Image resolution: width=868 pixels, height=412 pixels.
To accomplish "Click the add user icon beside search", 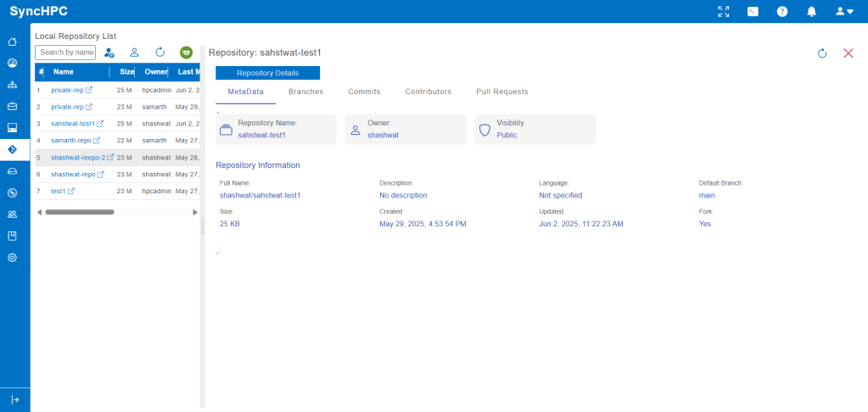I will tap(109, 53).
